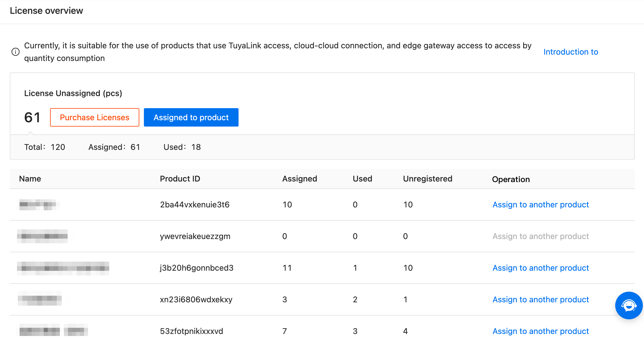
Task: Assign xn23i6806wdxekxy licenses to another product
Action: click(x=540, y=299)
